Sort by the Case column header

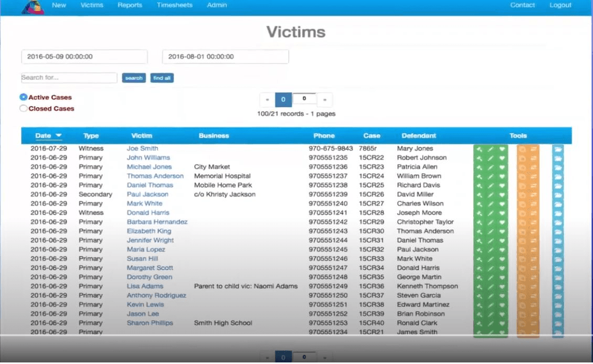tap(372, 136)
